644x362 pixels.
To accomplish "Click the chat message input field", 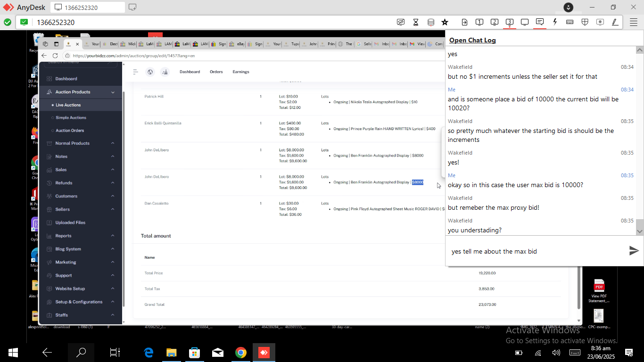I will click(537, 251).
